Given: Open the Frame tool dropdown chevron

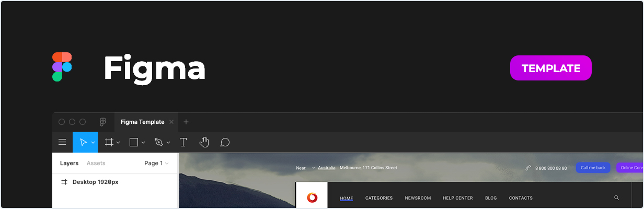Looking at the screenshot, I should pyautogui.click(x=118, y=142).
